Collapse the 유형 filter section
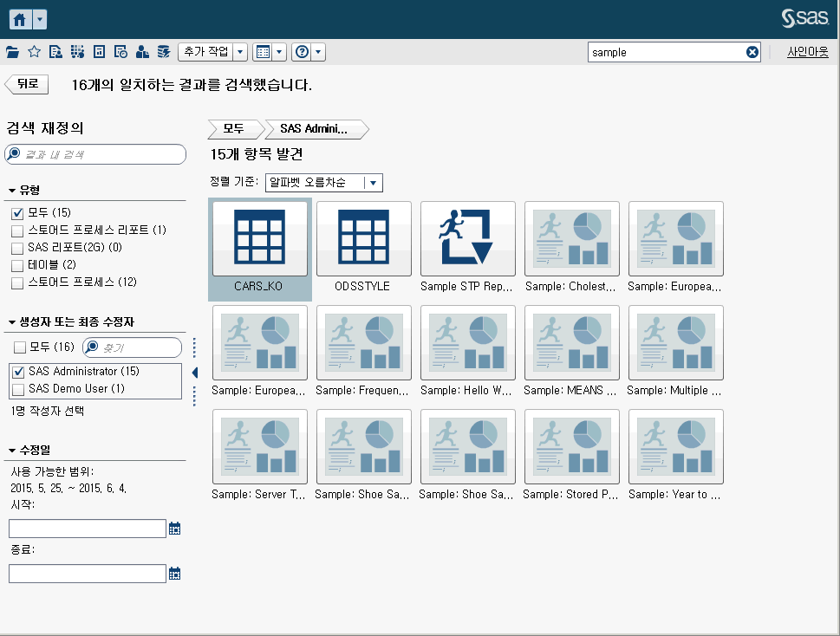The height and width of the screenshot is (636, 840). pos(10,189)
